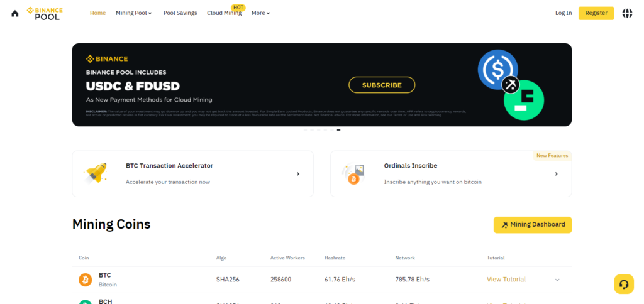
Task: Click the SHA256 algorithm cell
Action: click(228, 280)
